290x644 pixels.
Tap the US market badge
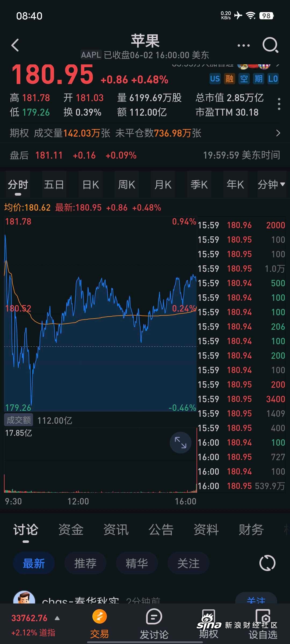point(215,79)
